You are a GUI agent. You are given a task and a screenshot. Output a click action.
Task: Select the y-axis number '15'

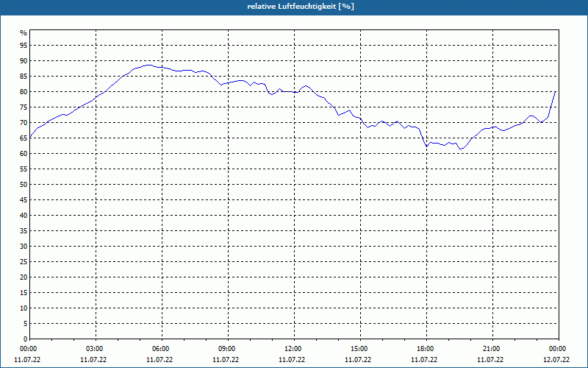(24, 292)
